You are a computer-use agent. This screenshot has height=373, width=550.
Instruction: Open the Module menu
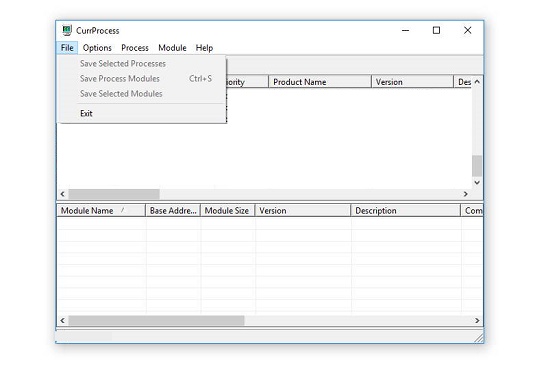[172, 48]
